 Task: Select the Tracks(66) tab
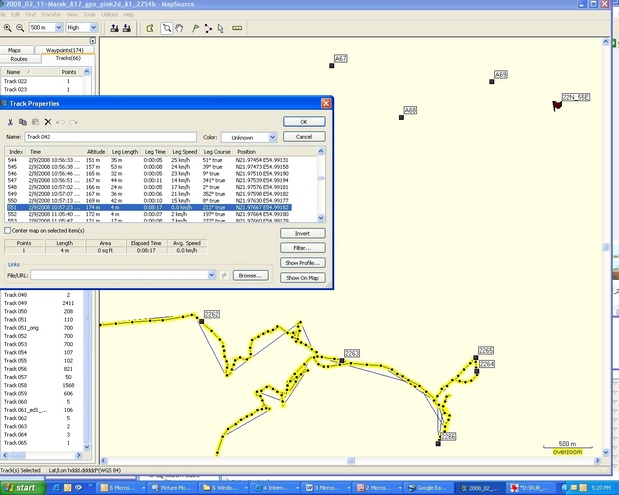pos(68,58)
